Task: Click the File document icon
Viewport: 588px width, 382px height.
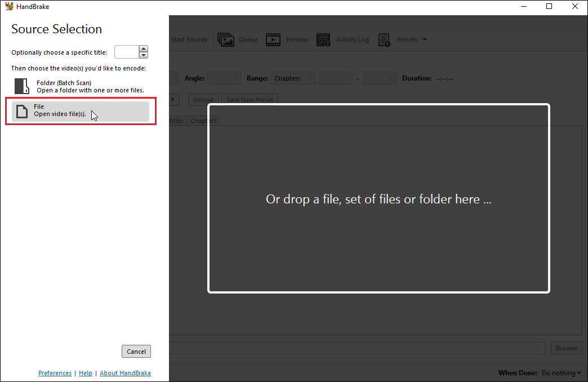Action: point(22,111)
